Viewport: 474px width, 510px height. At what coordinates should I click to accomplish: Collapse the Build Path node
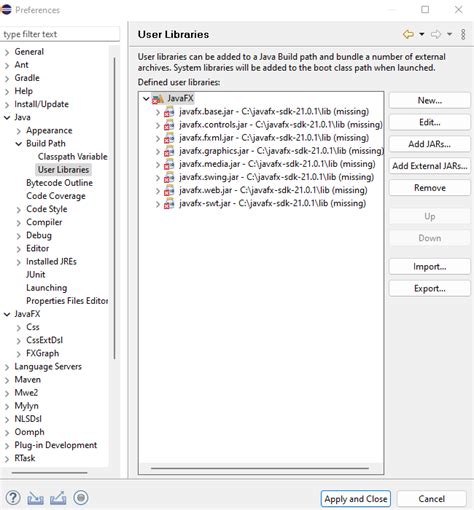[19, 144]
